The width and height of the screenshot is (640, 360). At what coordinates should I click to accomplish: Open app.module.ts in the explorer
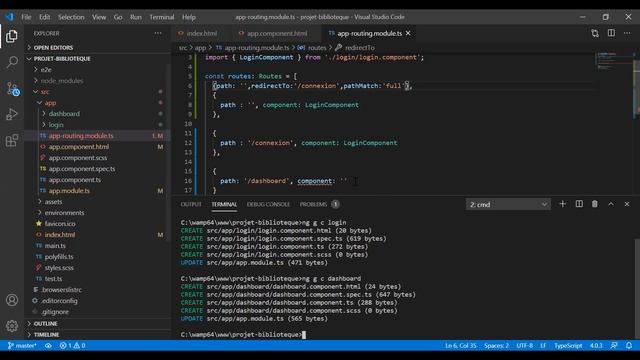(69, 191)
